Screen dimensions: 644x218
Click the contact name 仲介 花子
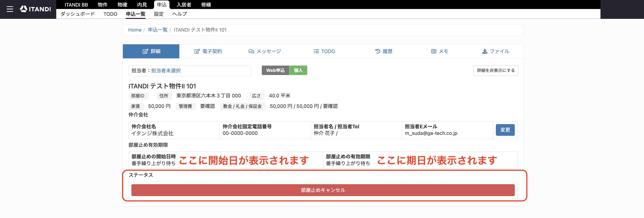324,133
